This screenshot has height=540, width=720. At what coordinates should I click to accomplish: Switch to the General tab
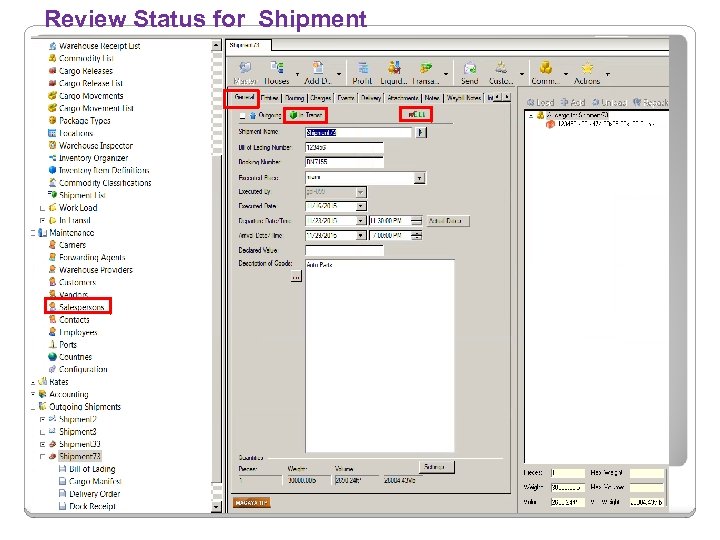tap(244, 97)
